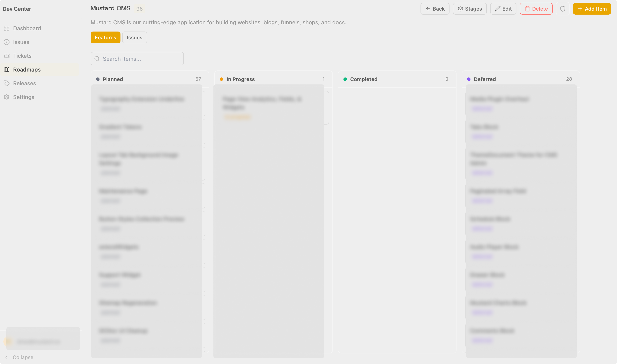Select the Releases tag icon
Screen dimensions: 617x364
click(7, 83)
